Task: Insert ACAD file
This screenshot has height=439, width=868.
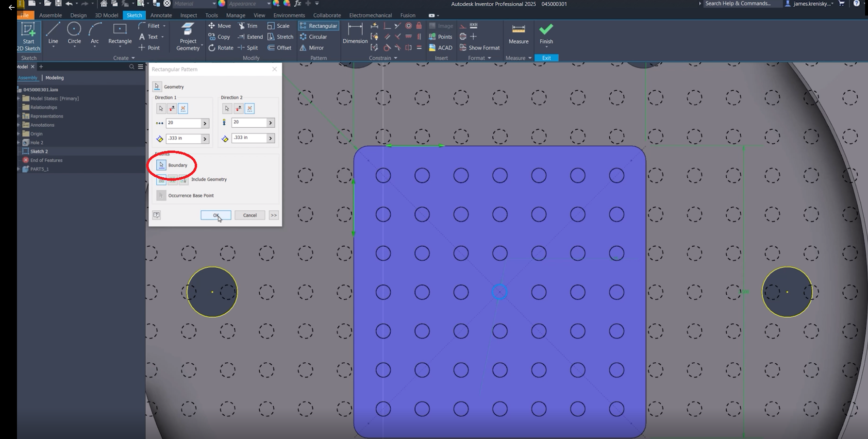Action: (x=441, y=48)
